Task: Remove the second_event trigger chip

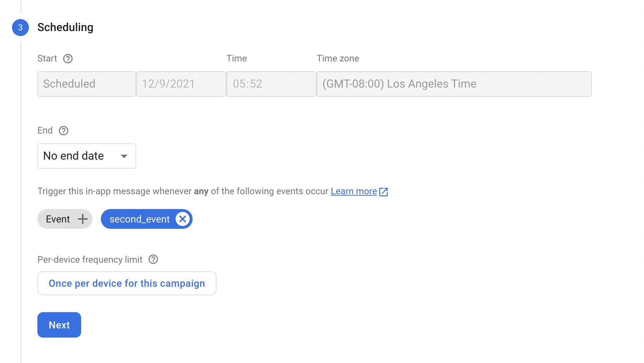Action: [x=182, y=219]
